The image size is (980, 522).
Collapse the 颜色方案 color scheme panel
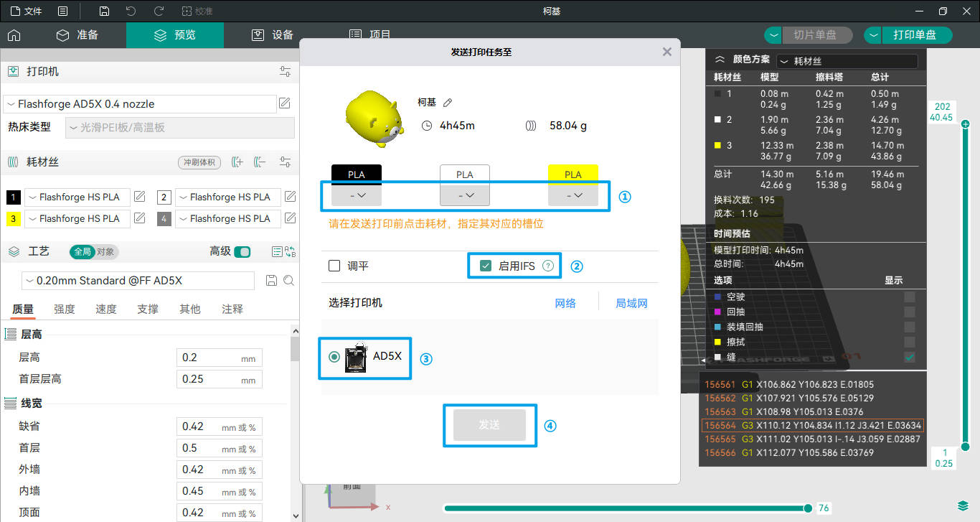[720, 60]
